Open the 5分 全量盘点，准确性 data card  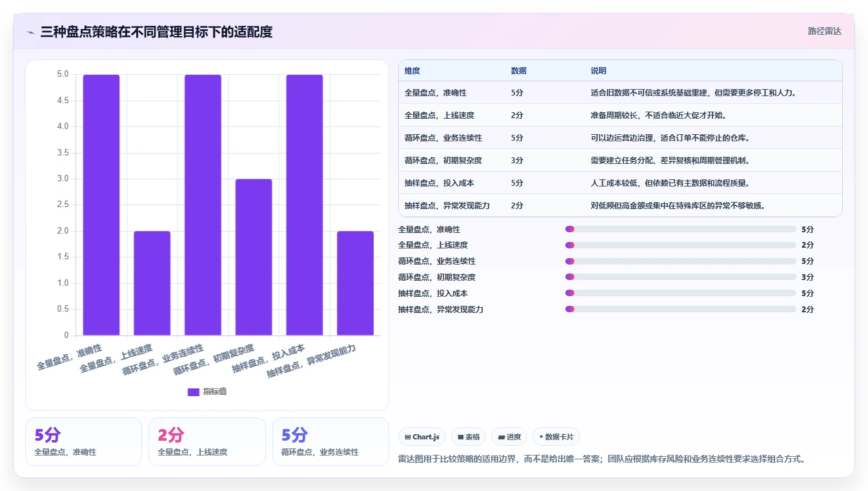pyautogui.click(x=83, y=442)
